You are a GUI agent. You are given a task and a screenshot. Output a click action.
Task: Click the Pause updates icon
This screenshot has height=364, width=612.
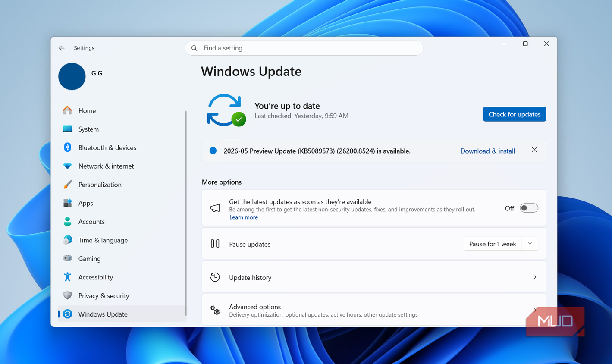coord(215,244)
